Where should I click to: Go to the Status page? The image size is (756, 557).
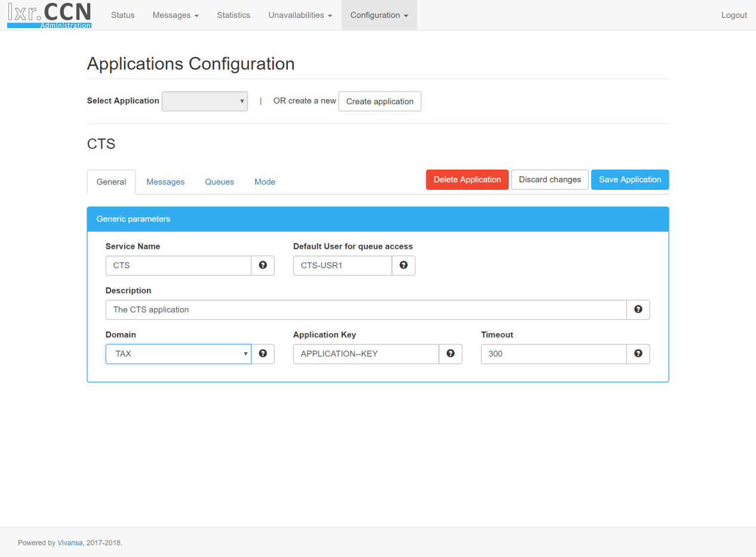click(123, 15)
